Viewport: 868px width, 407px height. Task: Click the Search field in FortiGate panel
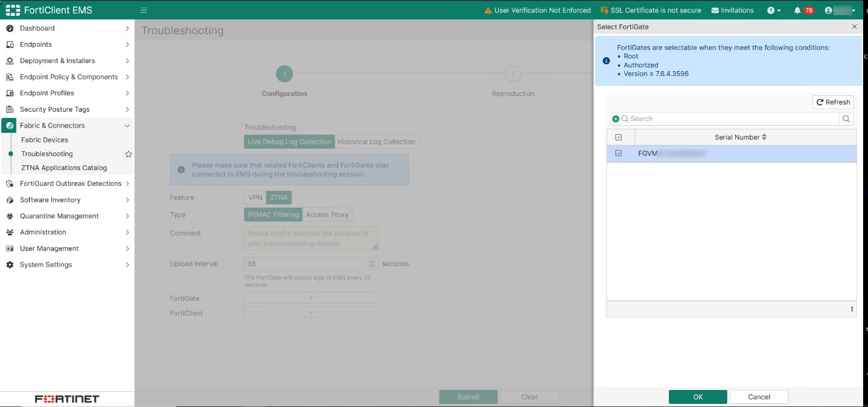click(x=725, y=119)
